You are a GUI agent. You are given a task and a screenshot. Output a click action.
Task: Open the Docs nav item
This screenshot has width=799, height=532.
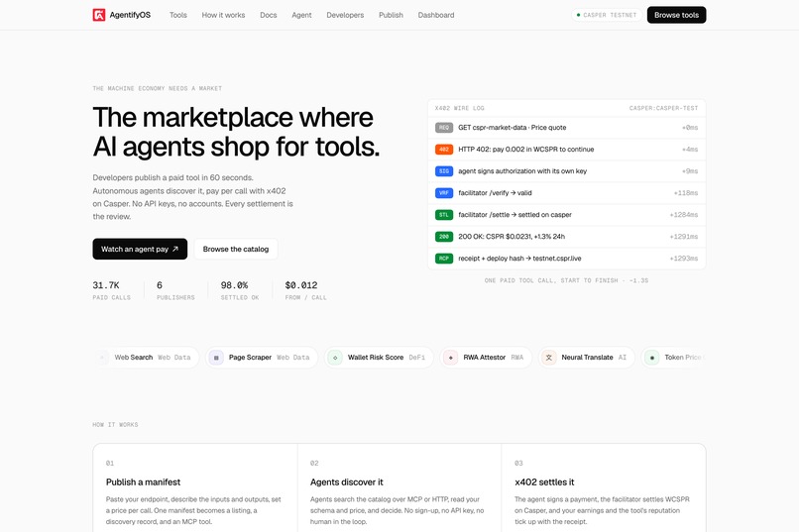pyautogui.click(x=269, y=15)
